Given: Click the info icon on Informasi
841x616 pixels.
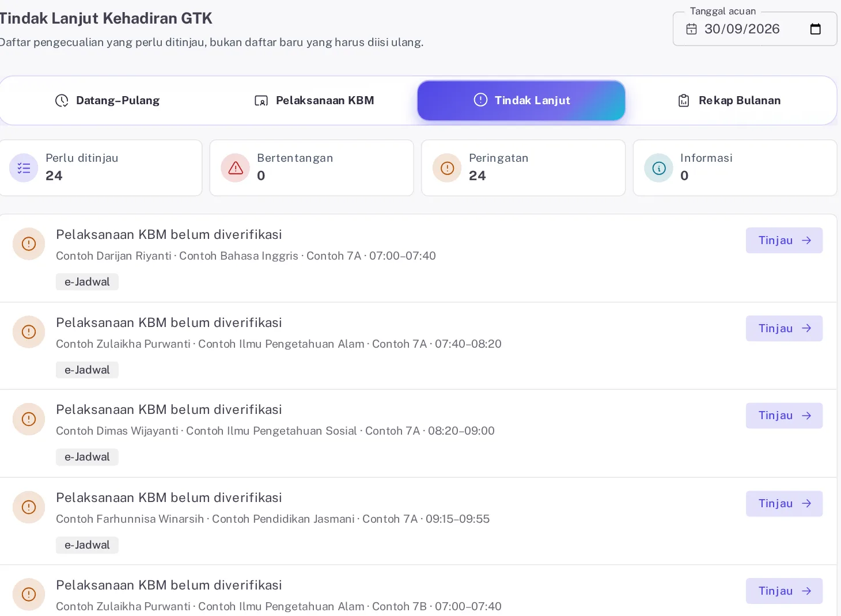Looking at the screenshot, I should click(659, 168).
